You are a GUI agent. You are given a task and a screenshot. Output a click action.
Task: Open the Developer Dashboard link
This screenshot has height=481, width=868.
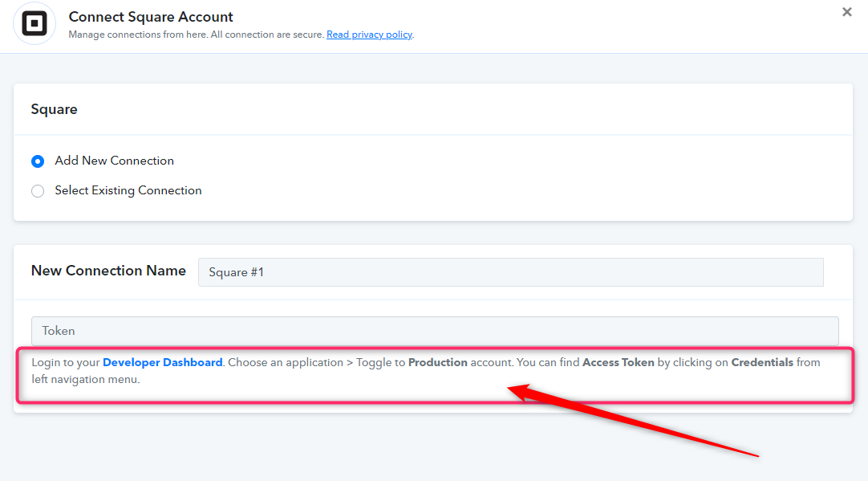(162, 362)
